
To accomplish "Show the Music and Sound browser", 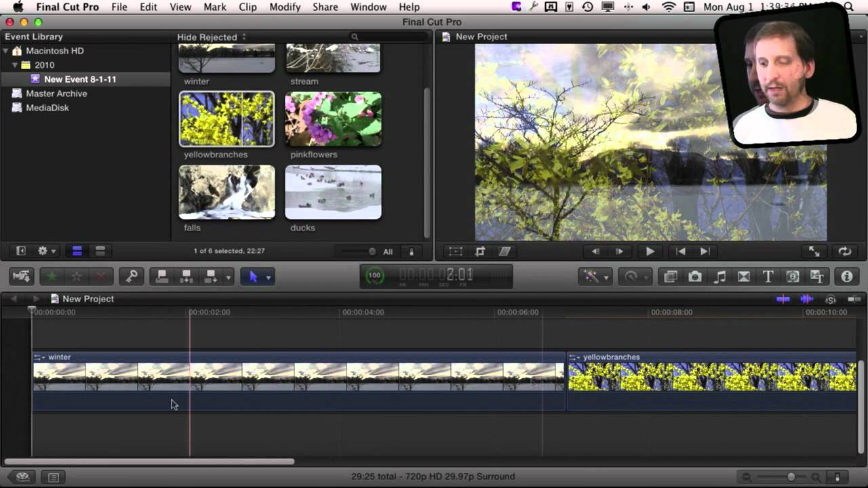I will (719, 277).
